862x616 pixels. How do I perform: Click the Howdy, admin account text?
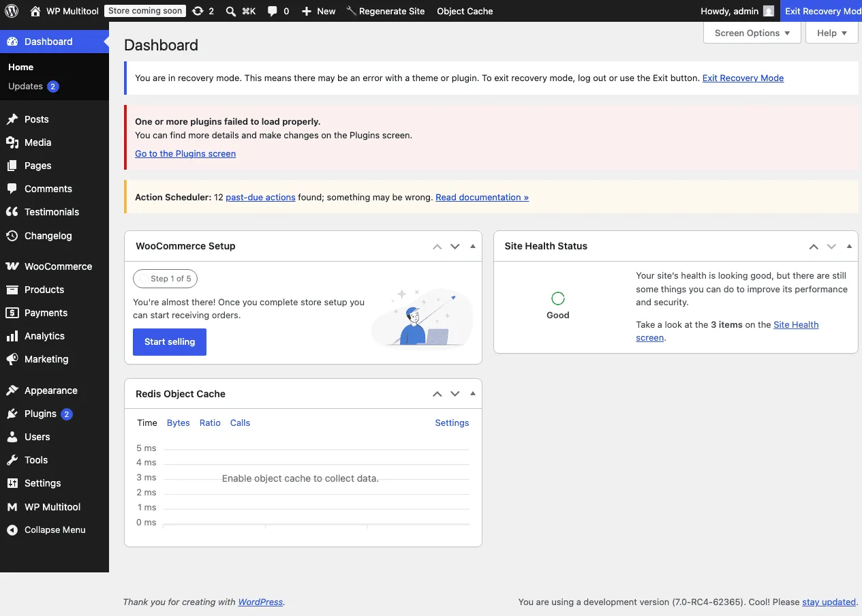[729, 11]
